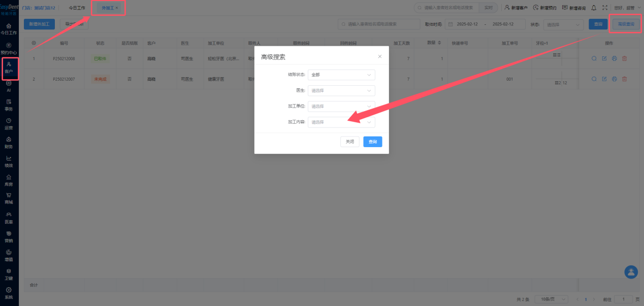Screen dimensions: 644x306
Task: Open the 状态 filter dropdown
Action: click(563, 24)
